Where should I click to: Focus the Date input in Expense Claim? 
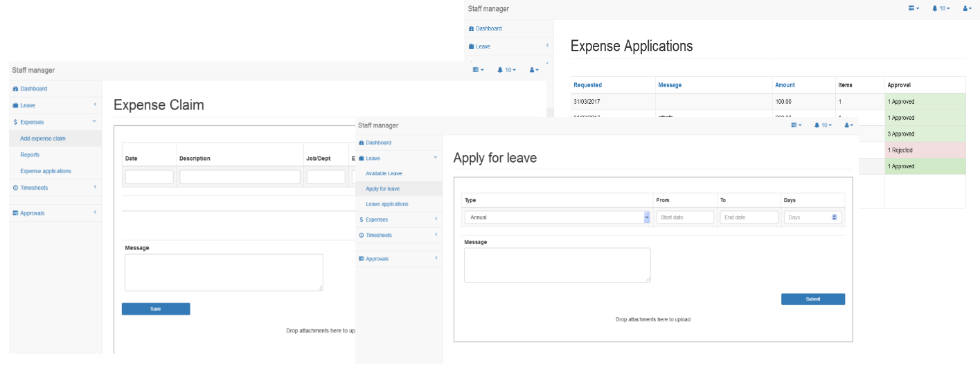click(149, 177)
